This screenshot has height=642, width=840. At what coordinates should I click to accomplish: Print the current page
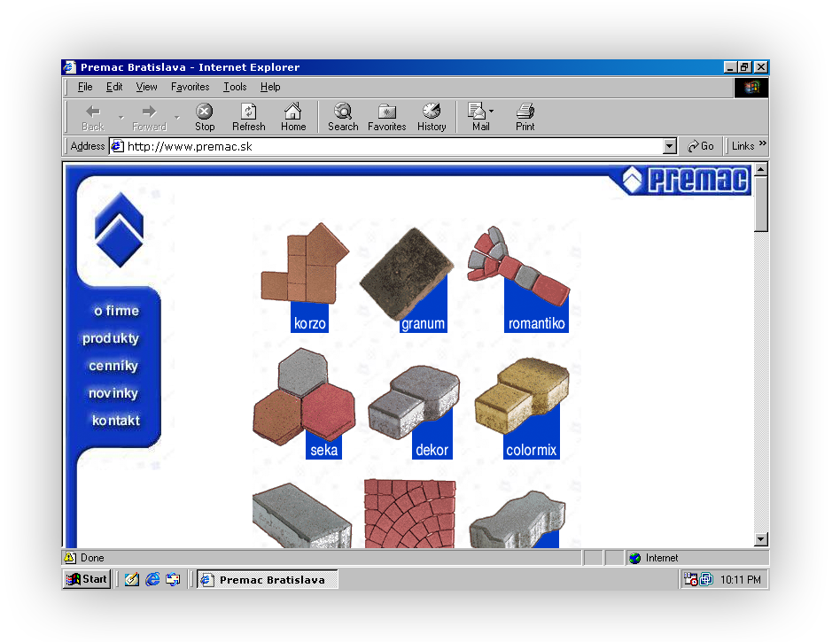[525, 117]
